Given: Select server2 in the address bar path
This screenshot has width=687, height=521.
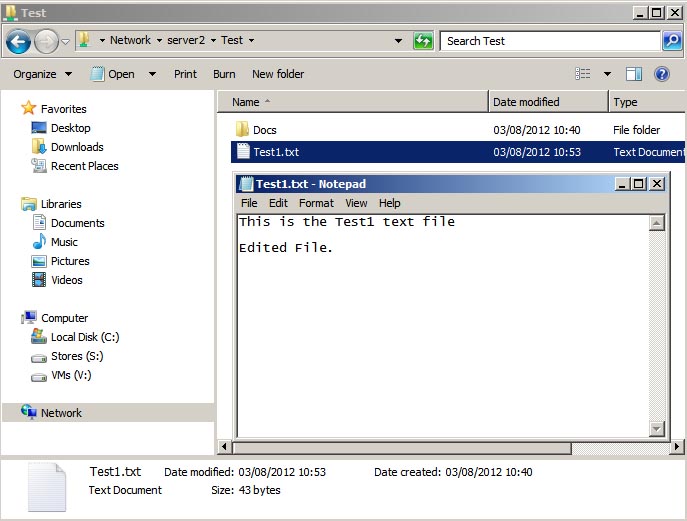Looking at the screenshot, I should pos(186,40).
